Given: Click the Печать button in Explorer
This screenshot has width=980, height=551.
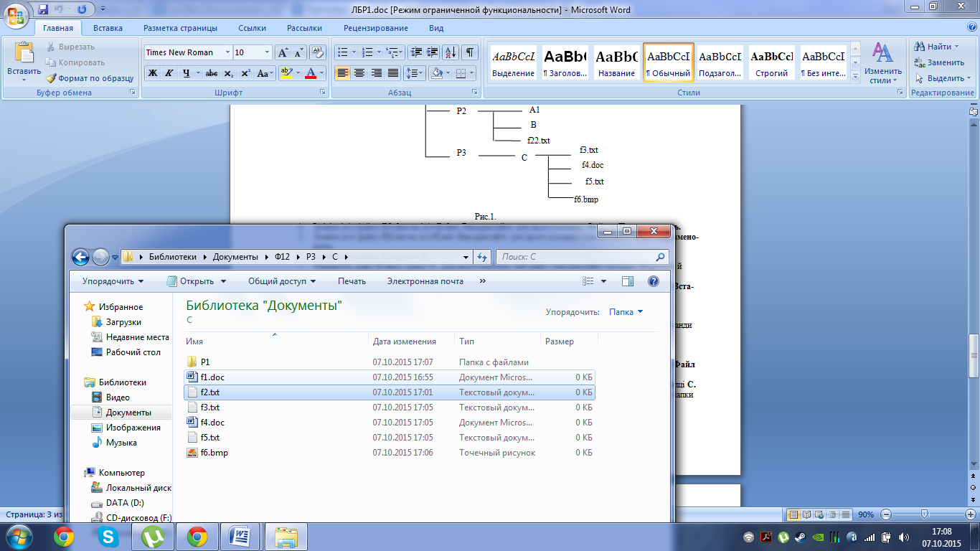Looking at the screenshot, I should (352, 281).
